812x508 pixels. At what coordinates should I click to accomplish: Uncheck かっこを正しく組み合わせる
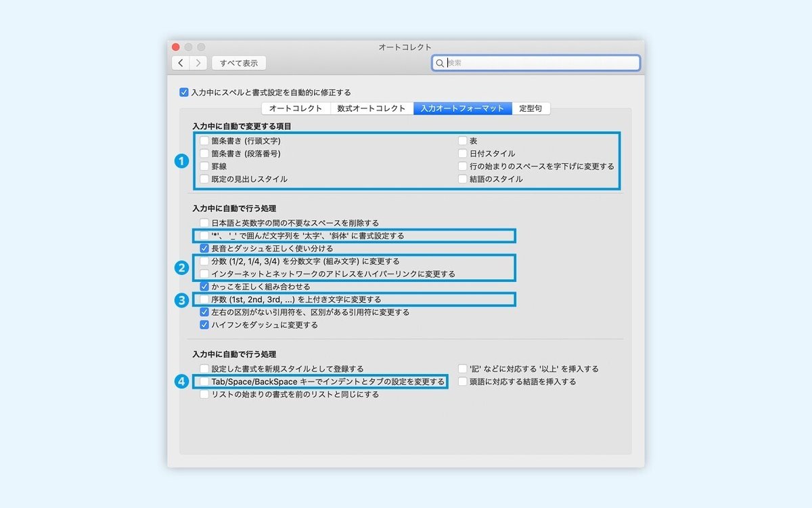tap(204, 287)
